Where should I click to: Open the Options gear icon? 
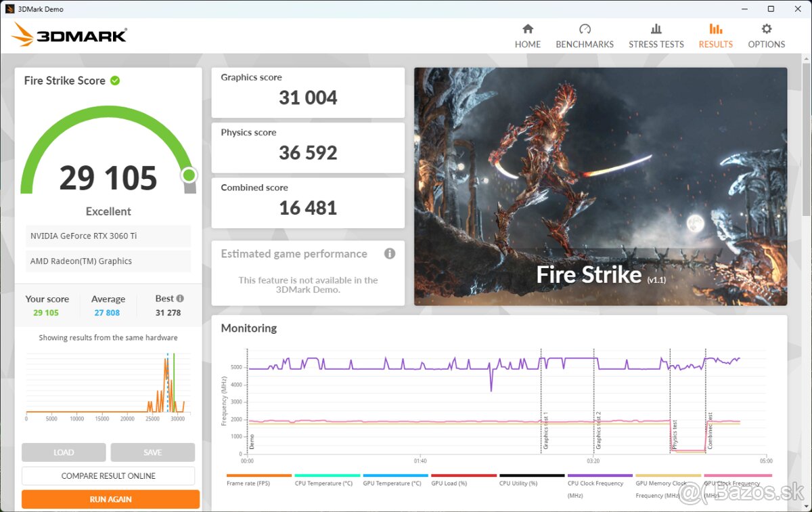click(766, 28)
